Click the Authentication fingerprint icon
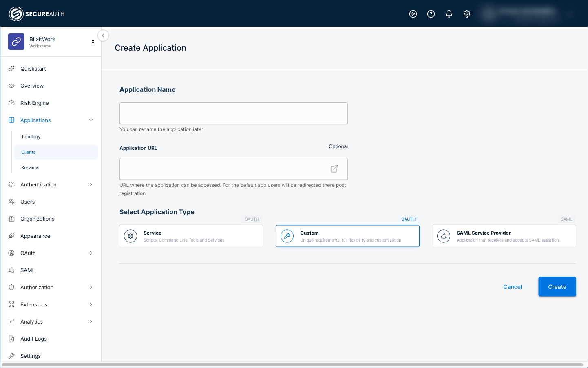Screen dimensions: 588x368 coord(11,184)
